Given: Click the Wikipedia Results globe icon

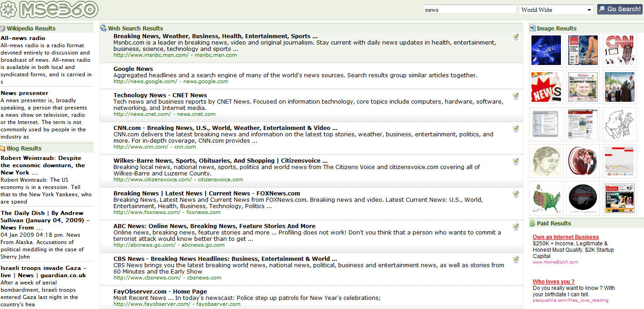Looking at the screenshot, I should [x=3, y=28].
